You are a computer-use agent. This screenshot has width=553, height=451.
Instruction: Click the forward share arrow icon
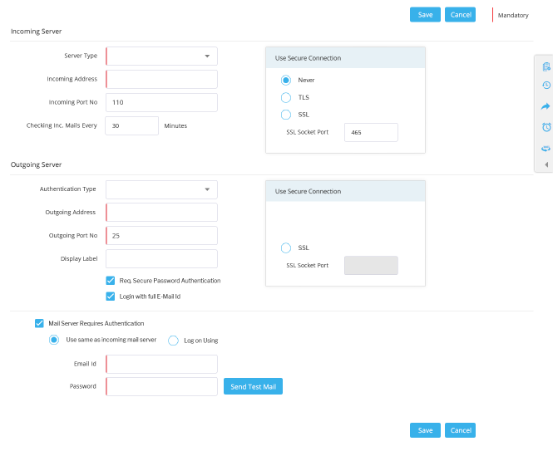tap(546, 106)
